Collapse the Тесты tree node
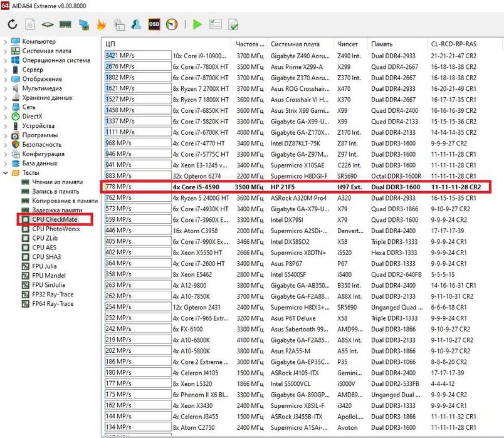The height and width of the screenshot is (438, 504). [5, 173]
